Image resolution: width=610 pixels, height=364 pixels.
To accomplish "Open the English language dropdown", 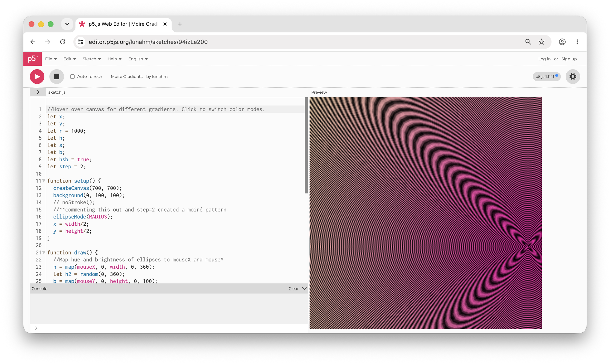I will click(138, 59).
